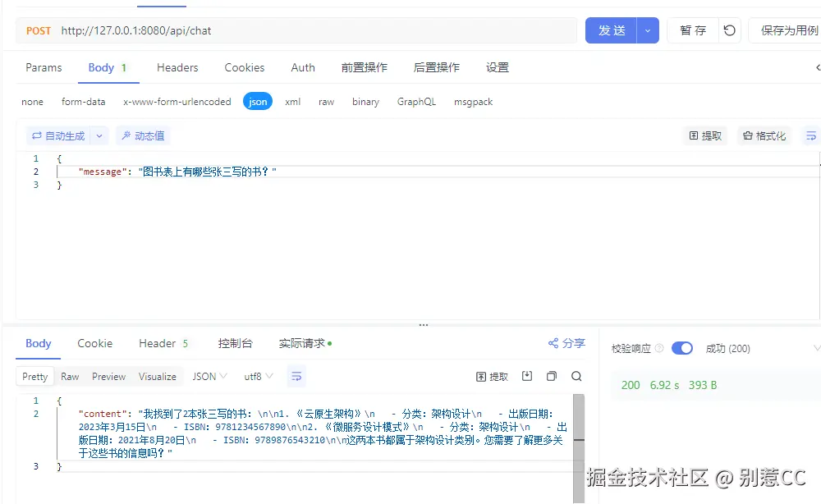
Task: Expand the 成功 (200) response dropdown
Action: pyautogui.click(x=817, y=348)
